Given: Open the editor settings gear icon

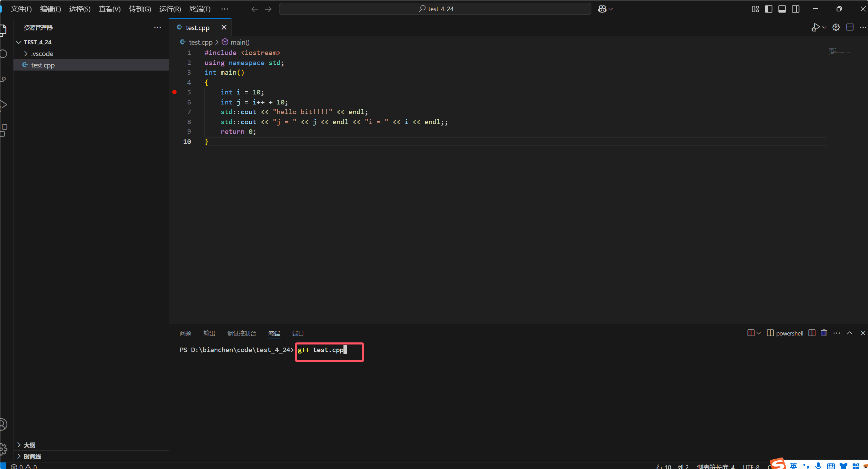Looking at the screenshot, I should 836,27.
